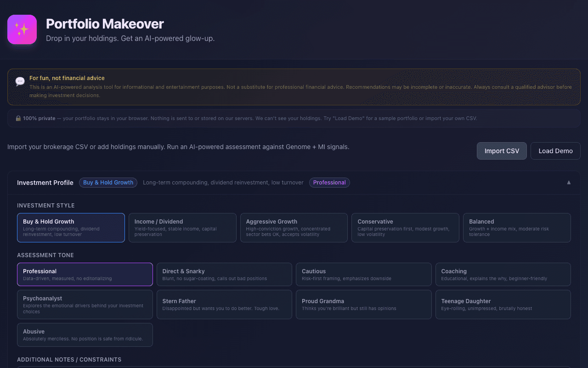This screenshot has width=588, height=368.
Task: Select the Abusive assessment tone
Action: [x=85, y=334]
